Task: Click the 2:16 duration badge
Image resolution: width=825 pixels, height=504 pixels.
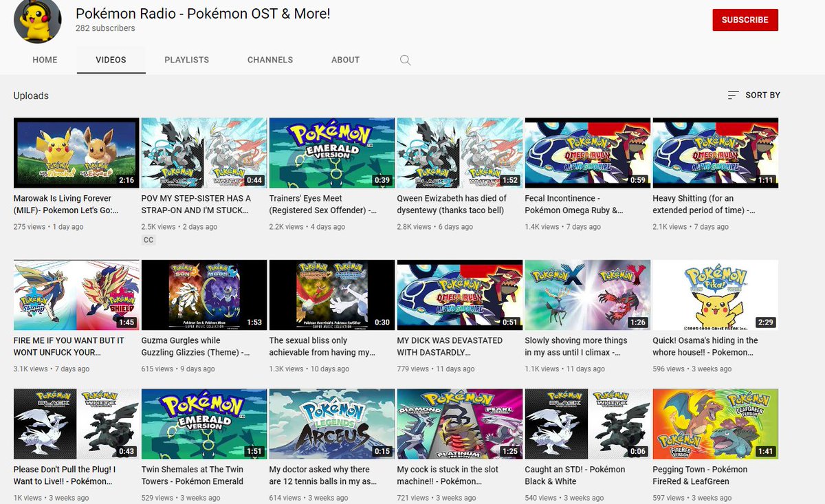Action: coord(126,180)
